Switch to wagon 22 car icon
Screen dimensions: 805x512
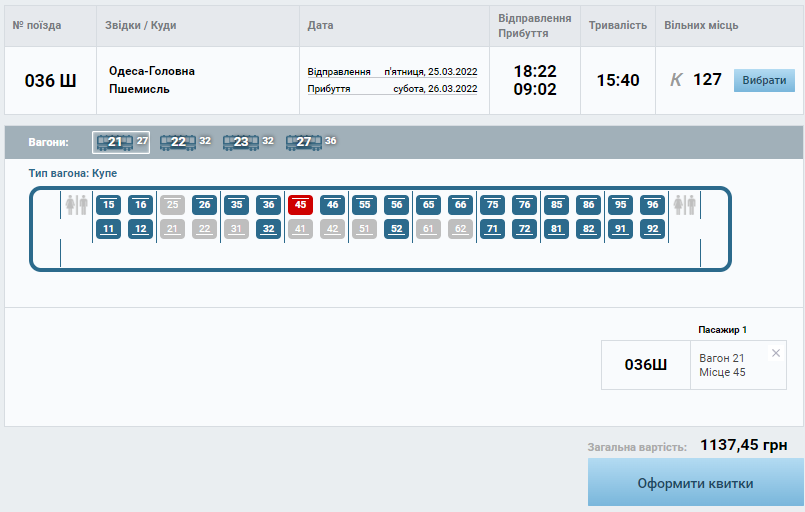tap(178, 142)
